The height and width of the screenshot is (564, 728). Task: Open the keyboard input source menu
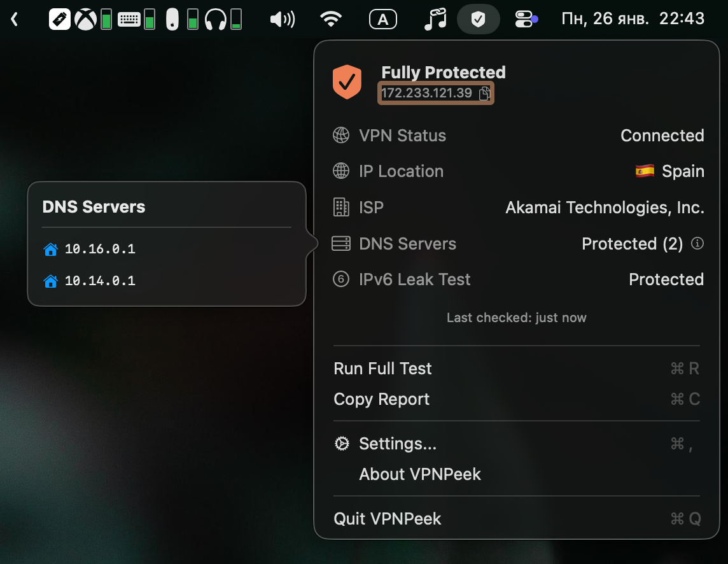point(382,20)
